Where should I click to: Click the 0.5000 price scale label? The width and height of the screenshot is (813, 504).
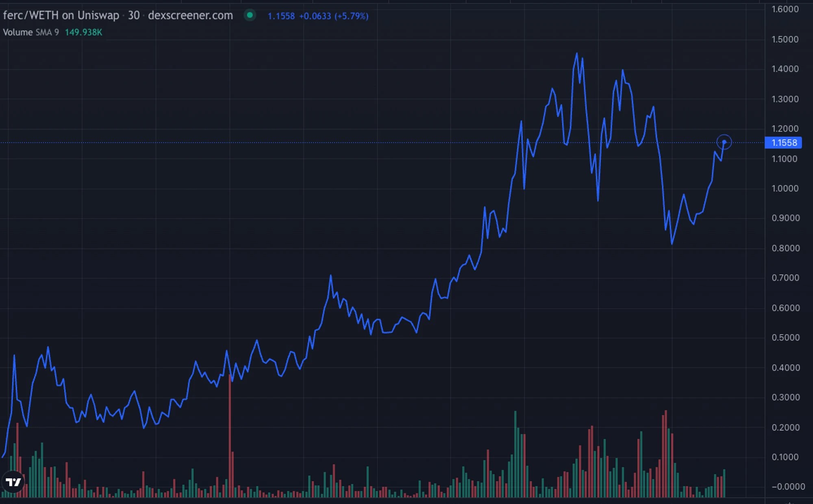tap(785, 338)
